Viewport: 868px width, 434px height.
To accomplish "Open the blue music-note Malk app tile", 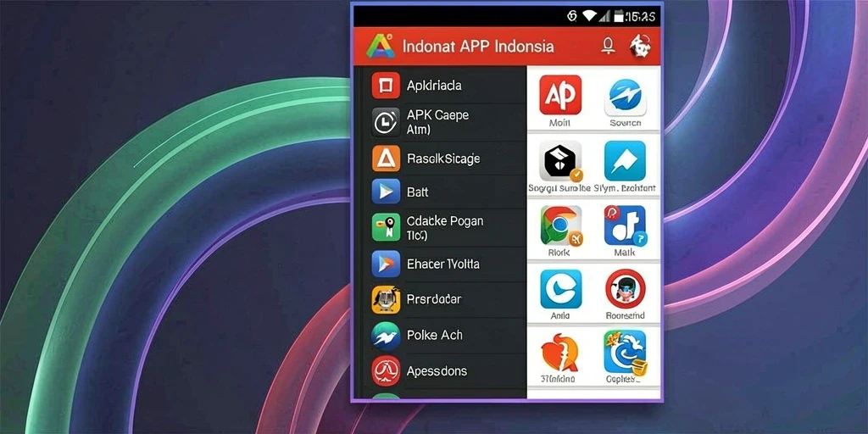I will 625,225.
